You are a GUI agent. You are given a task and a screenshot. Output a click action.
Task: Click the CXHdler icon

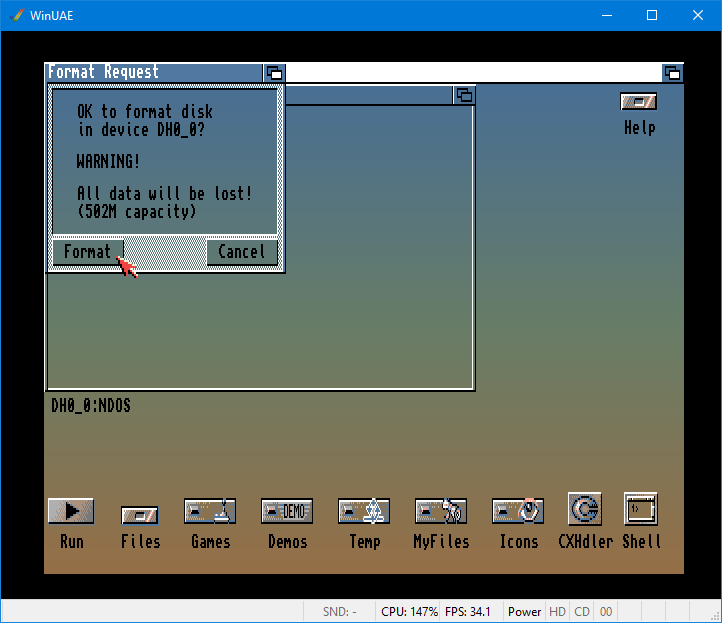tap(584, 509)
